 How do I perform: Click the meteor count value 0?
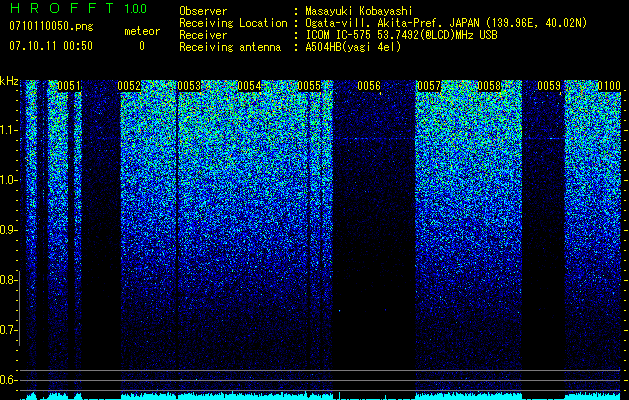(x=142, y=46)
